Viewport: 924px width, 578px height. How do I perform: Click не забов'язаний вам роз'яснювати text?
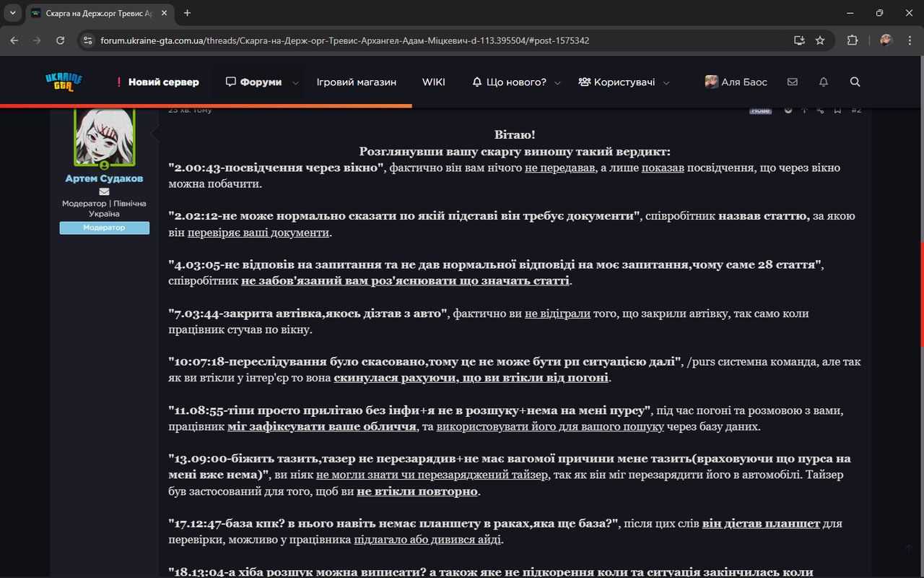405,281
